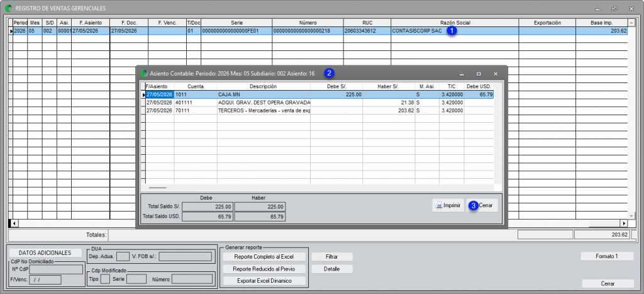Select Formato 1 button
Image resolution: width=644 pixels, height=294 pixels.
(607, 256)
